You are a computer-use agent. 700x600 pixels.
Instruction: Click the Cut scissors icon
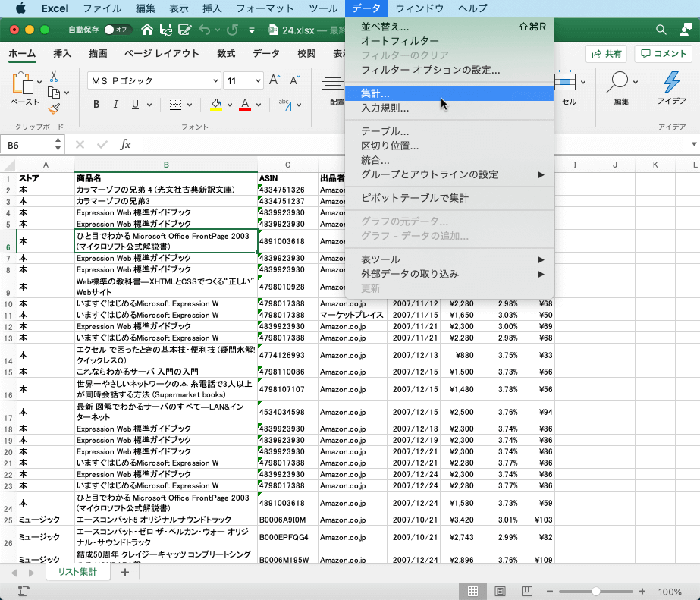tap(54, 76)
